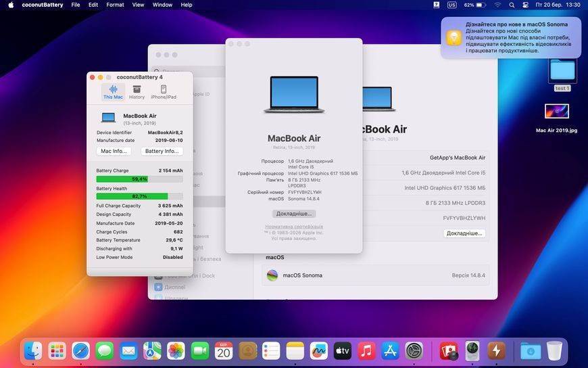The height and width of the screenshot is (368, 588).
Task: Open Maps from the Dock
Action: pyautogui.click(x=152, y=350)
